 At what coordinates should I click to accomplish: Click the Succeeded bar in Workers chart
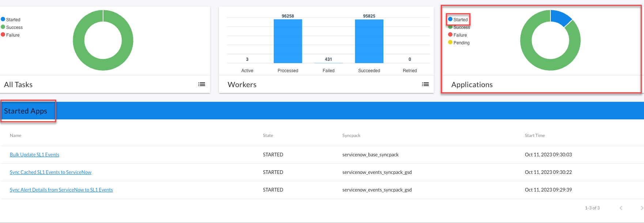coord(369,41)
